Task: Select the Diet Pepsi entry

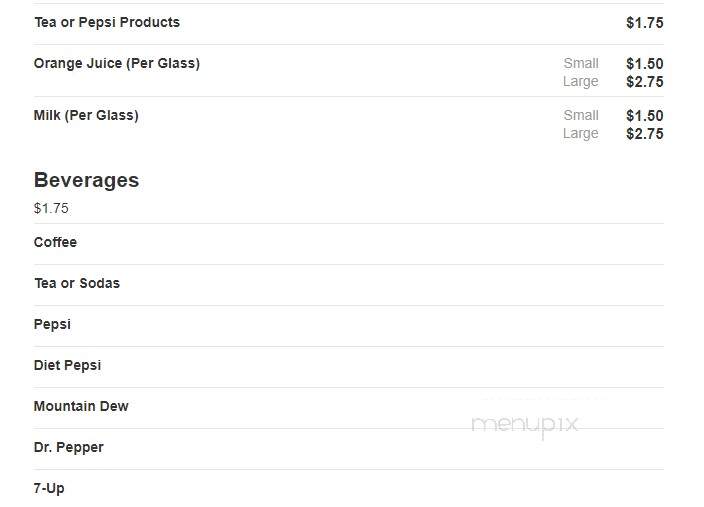Action: click(67, 366)
